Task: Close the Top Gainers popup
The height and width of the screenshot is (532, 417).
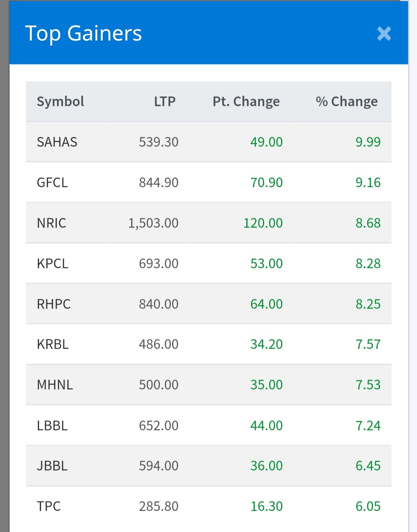Action: (x=384, y=34)
